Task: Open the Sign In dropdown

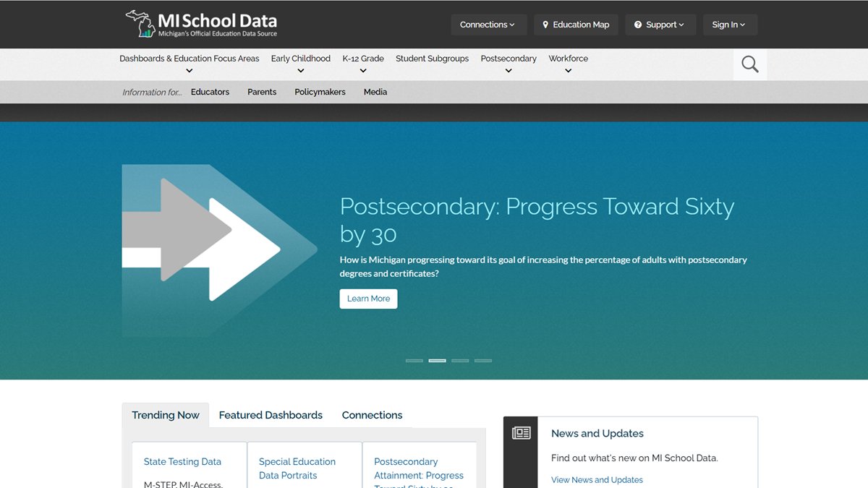Action: (730, 25)
